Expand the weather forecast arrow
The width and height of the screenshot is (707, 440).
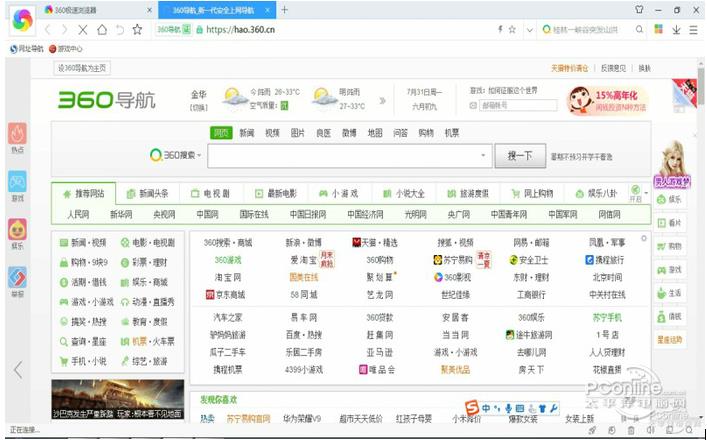[x=382, y=100]
